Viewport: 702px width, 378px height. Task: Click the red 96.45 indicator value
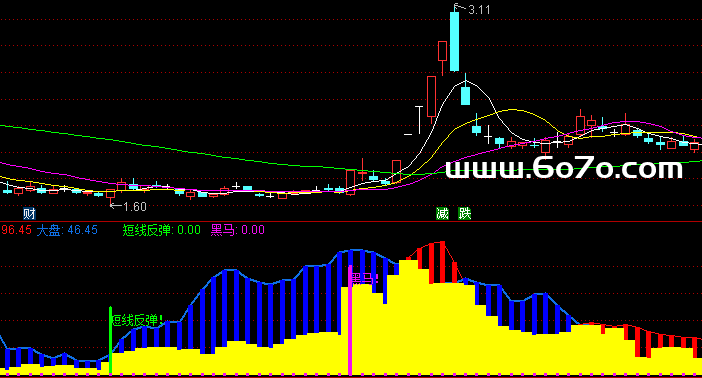16,230
